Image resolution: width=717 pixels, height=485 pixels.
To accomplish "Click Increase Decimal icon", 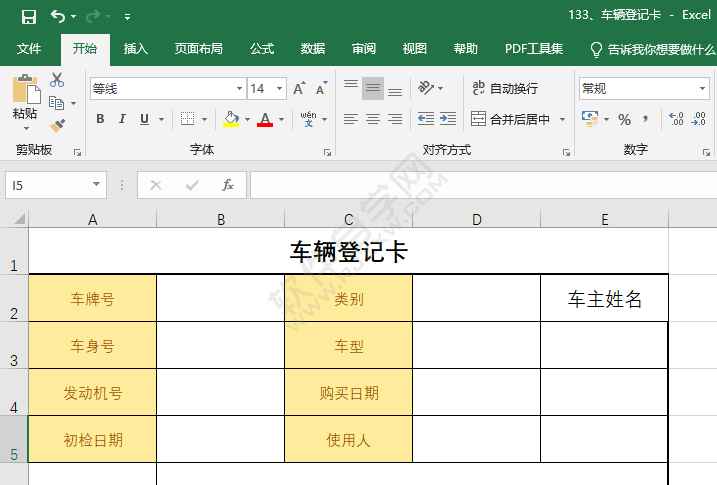I will 676,119.
